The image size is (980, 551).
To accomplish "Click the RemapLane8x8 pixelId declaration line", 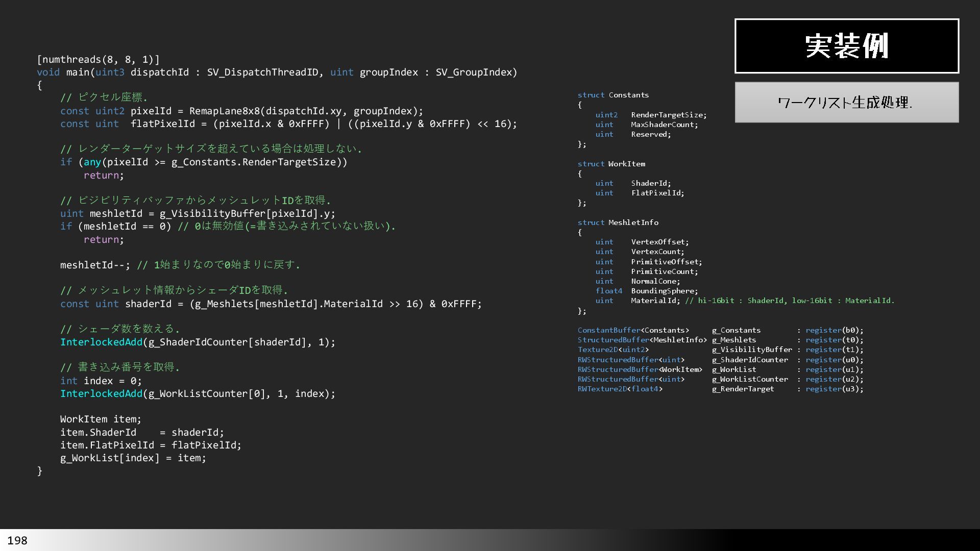I will point(242,111).
